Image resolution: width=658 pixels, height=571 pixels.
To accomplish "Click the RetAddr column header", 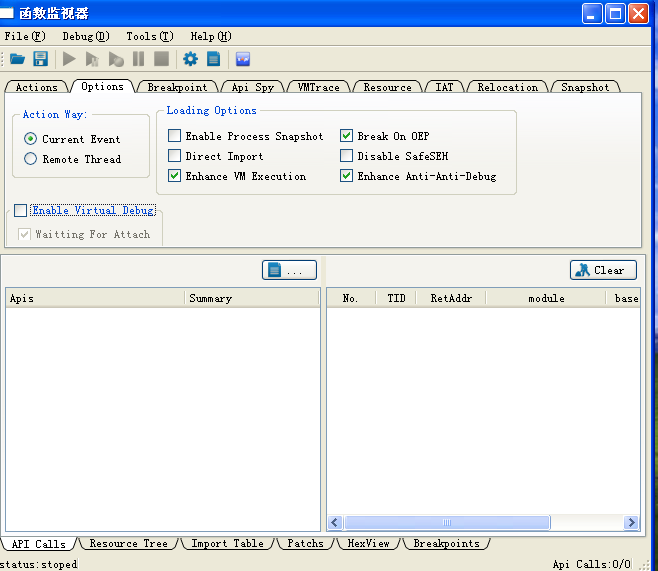I will tap(451, 298).
